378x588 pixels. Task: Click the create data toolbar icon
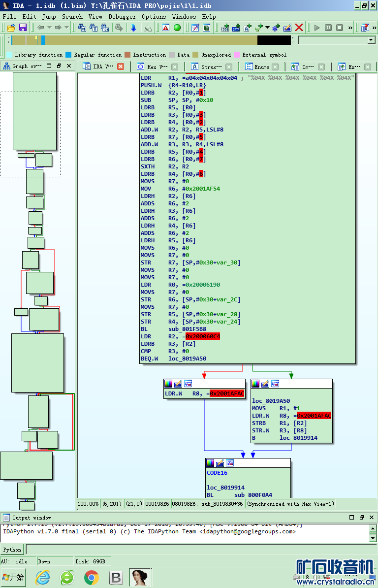coord(236,28)
